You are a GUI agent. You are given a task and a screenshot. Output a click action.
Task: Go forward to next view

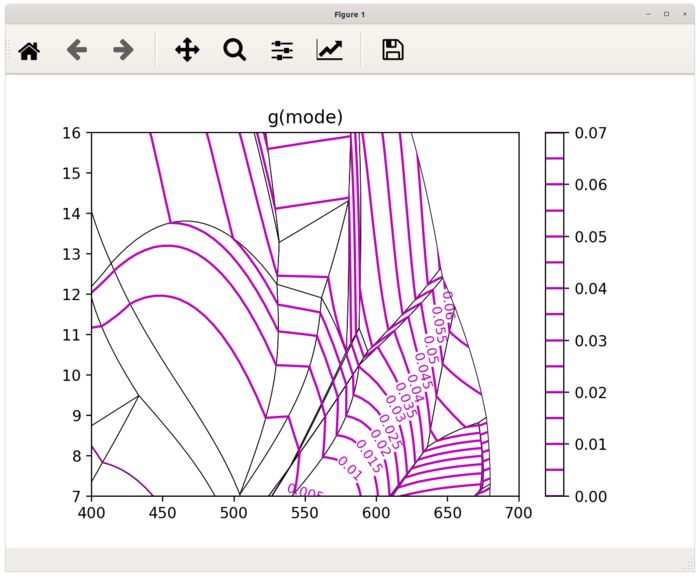pos(123,50)
